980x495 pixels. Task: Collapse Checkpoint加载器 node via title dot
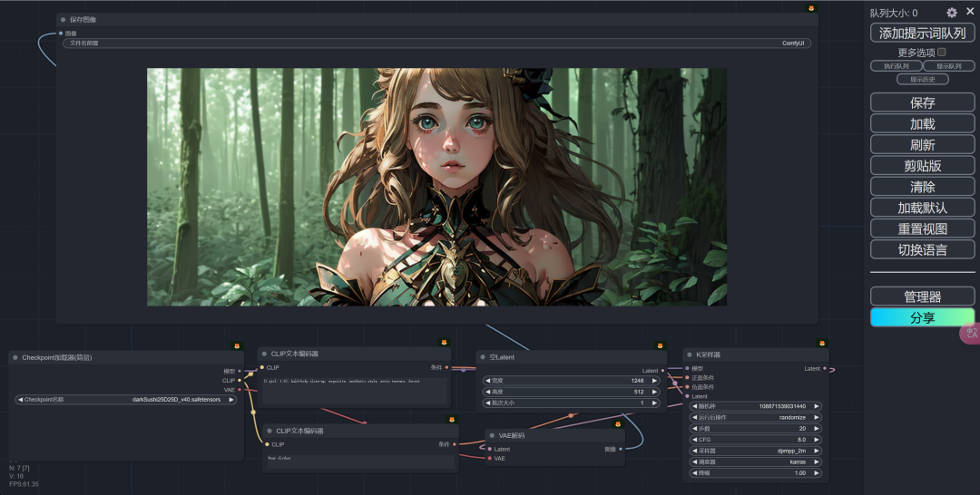click(x=15, y=358)
